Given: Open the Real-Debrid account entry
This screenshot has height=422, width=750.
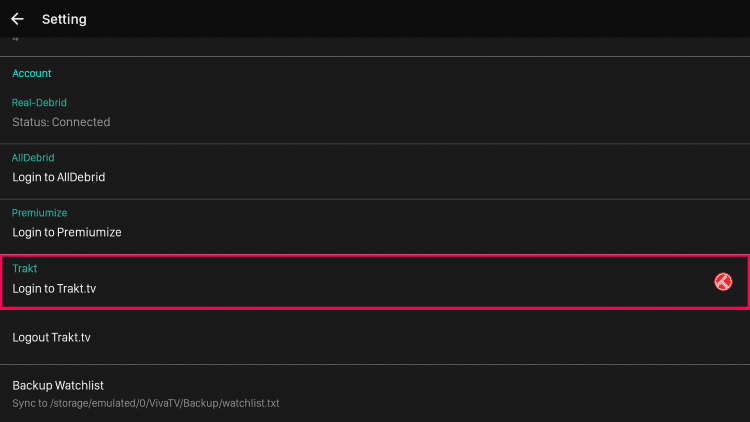Looking at the screenshot, I should 374,112.
